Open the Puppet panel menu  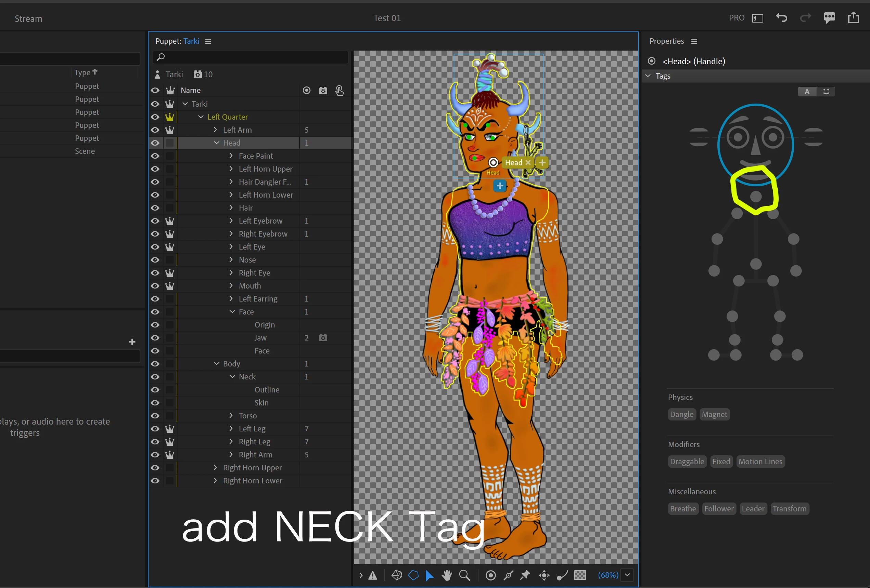click(x=208, y=41)
